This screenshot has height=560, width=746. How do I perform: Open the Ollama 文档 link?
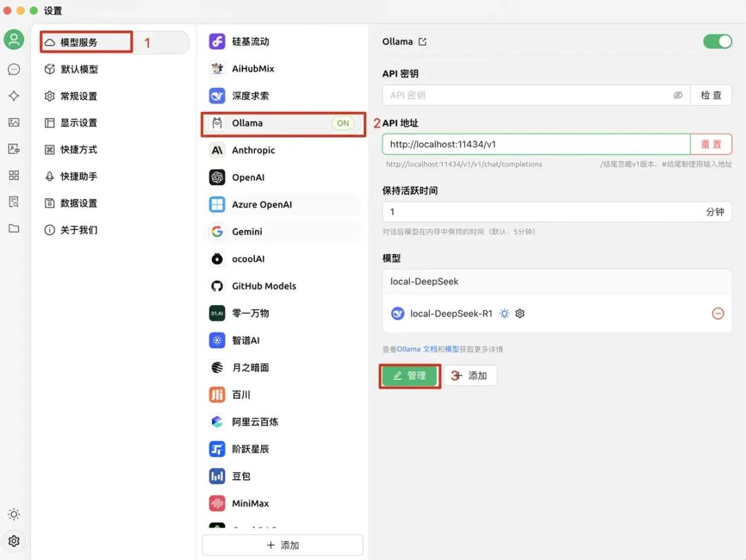pyautogui.click(x=417, y=349)
